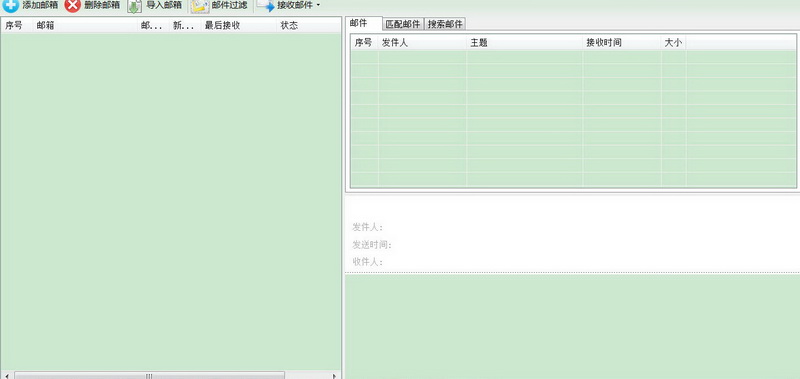Sort mail list by 接收时间 column
The image size is (800, 379).
pos(622,43)
